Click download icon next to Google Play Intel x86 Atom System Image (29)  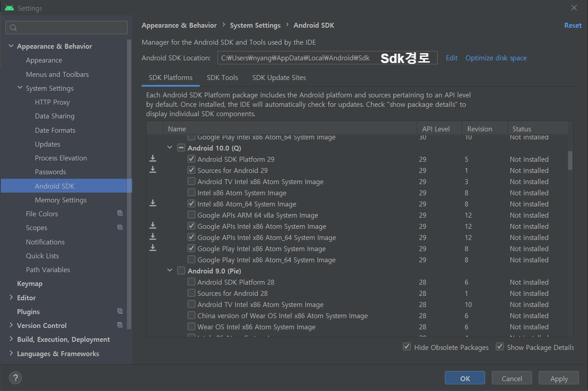point(153,248)
